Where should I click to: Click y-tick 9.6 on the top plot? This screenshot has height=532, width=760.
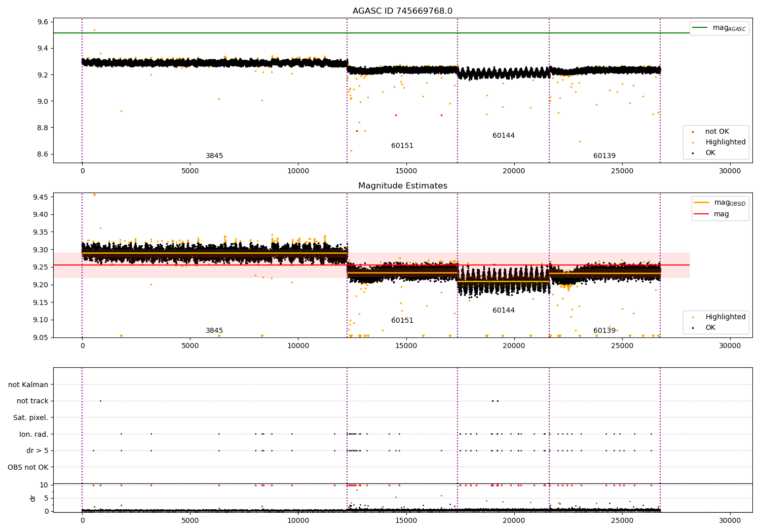(43, 22)
